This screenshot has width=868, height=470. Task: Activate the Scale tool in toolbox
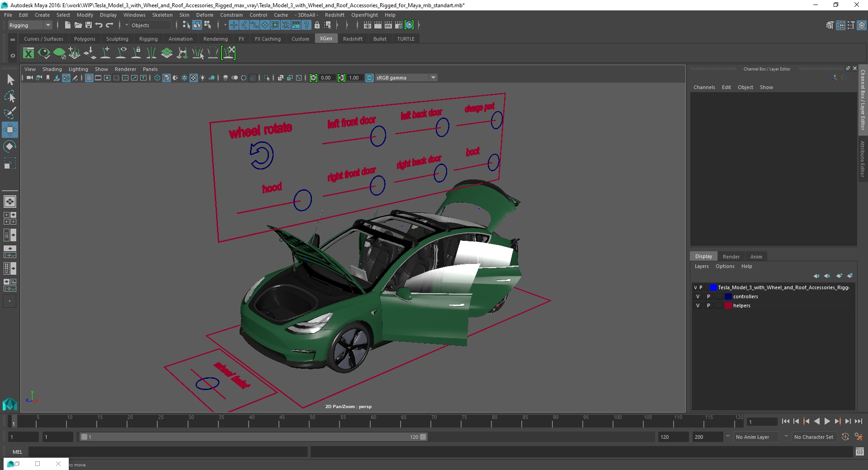(x=10, y=163)
